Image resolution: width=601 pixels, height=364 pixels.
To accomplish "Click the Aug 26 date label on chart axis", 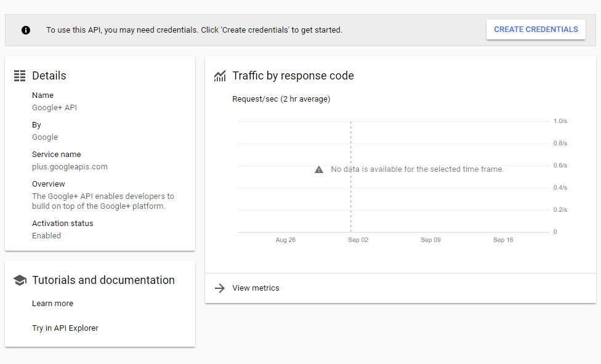I will [285, 240].
